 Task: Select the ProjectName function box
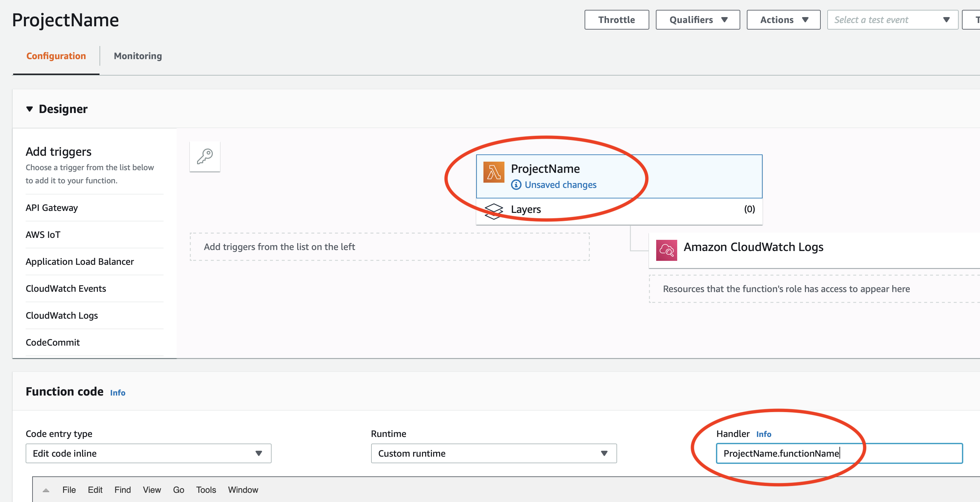click(x=619, y=176)
